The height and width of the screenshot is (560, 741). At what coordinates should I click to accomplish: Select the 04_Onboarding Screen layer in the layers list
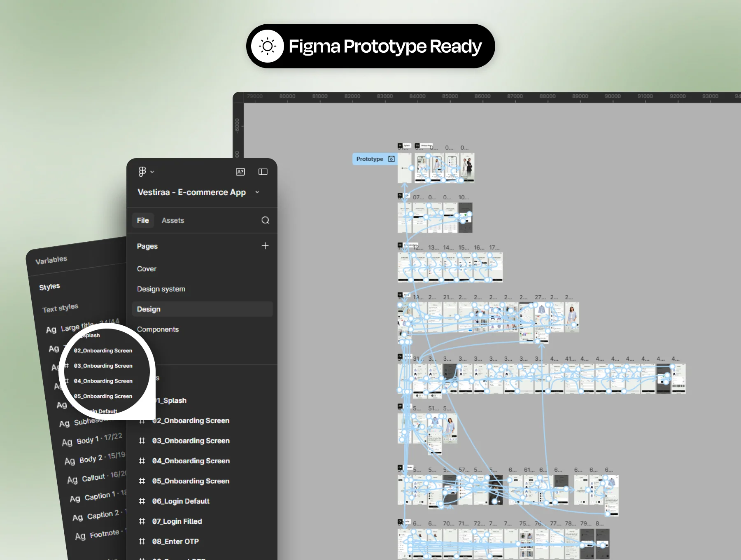(191, 461)
